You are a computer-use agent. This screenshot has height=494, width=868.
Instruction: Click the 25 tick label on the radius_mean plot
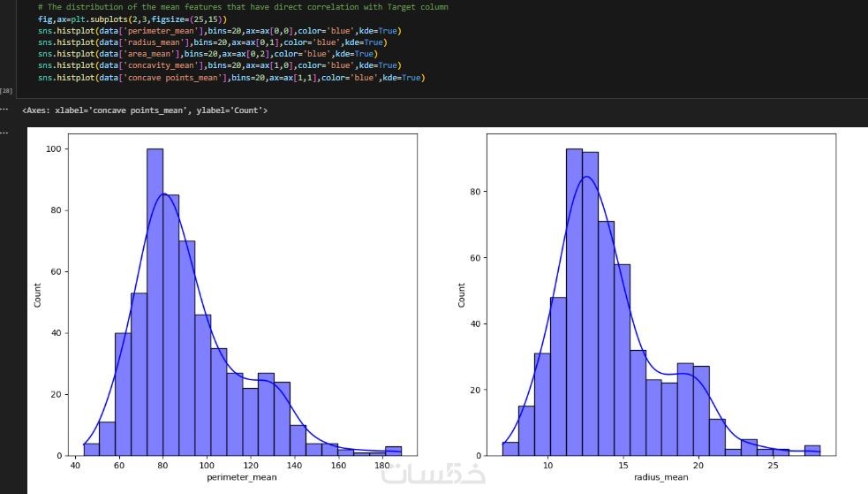tap(773, 465)
